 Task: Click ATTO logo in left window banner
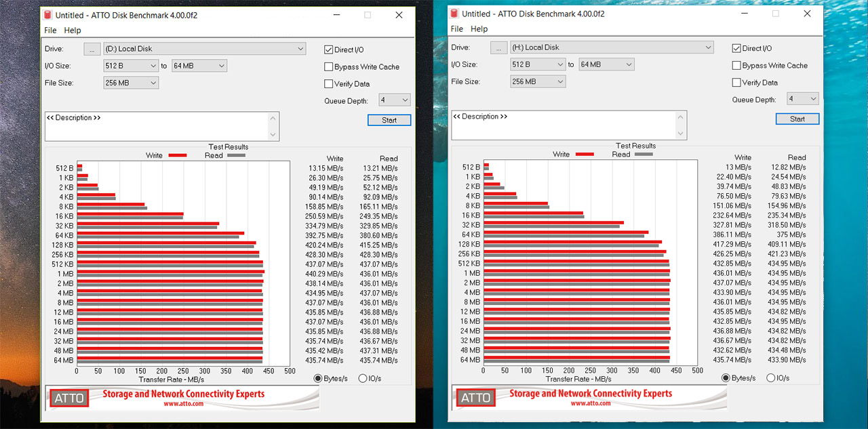click(69, 398)
